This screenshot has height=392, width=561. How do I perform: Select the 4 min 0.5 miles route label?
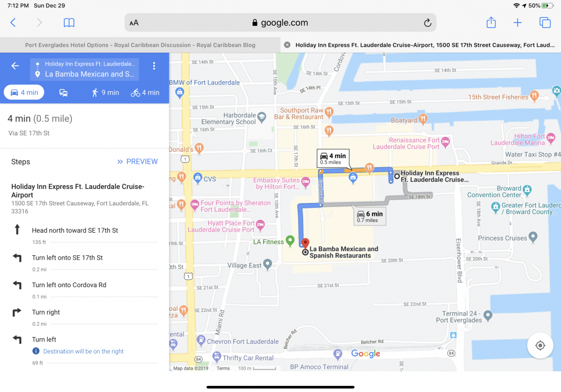[x=333, y=159]
